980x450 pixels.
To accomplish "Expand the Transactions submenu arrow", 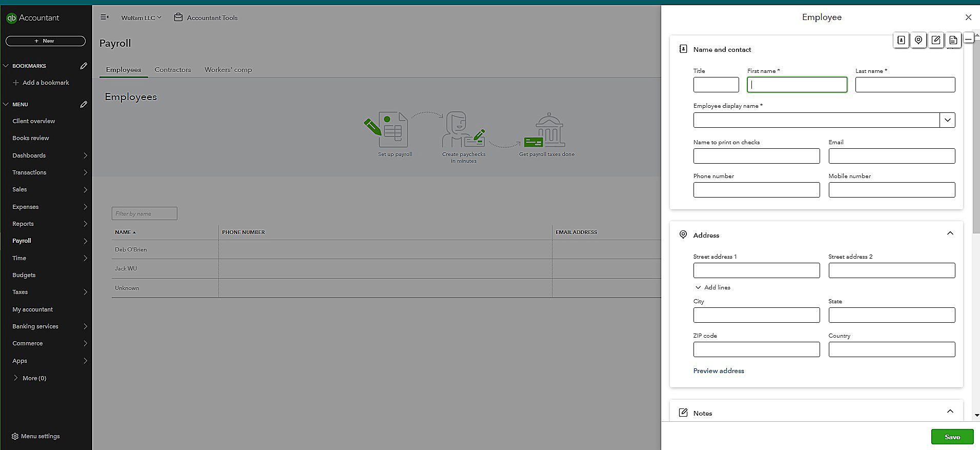I will (x=85, y=172).
